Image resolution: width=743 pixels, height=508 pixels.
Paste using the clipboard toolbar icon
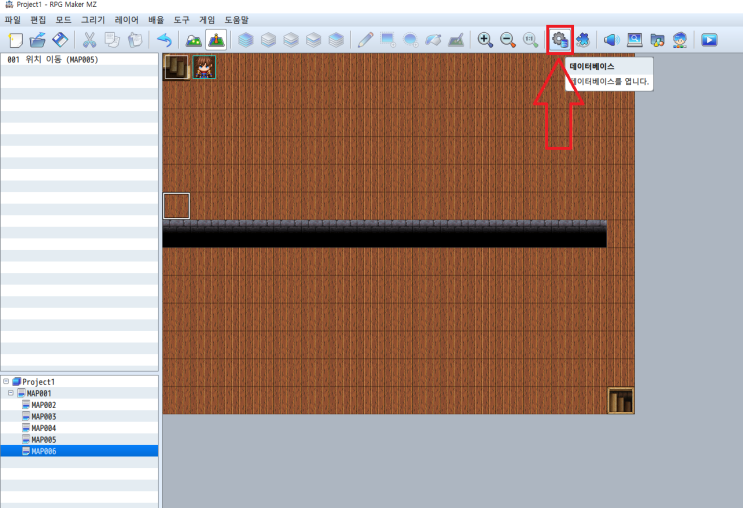[135, 40]
